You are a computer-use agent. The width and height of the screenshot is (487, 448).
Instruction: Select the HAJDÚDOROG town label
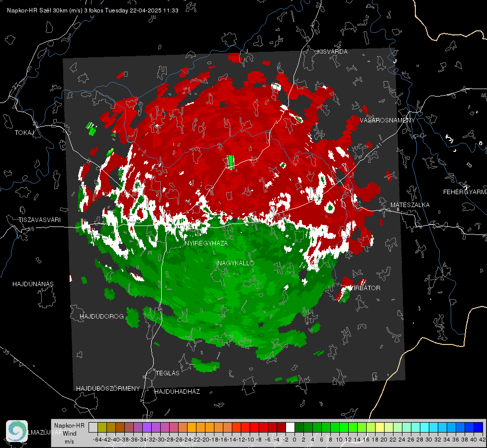click(101, 317)
